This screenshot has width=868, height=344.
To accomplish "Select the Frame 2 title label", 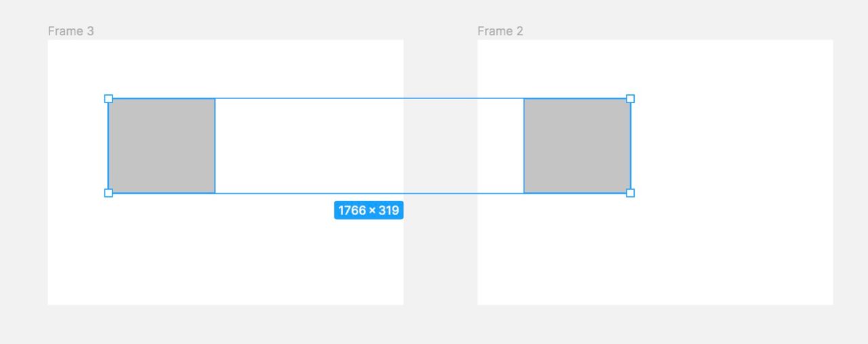I will coord(500,31).
